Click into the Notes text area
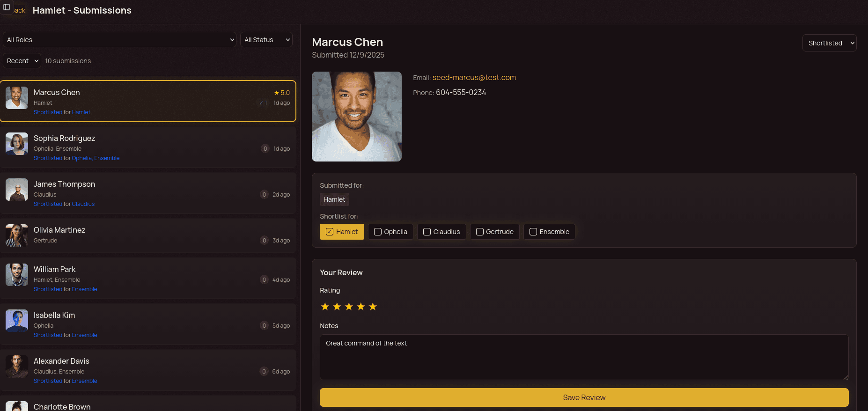The width and height of the screenshot is (868, 411). point(584,357)
